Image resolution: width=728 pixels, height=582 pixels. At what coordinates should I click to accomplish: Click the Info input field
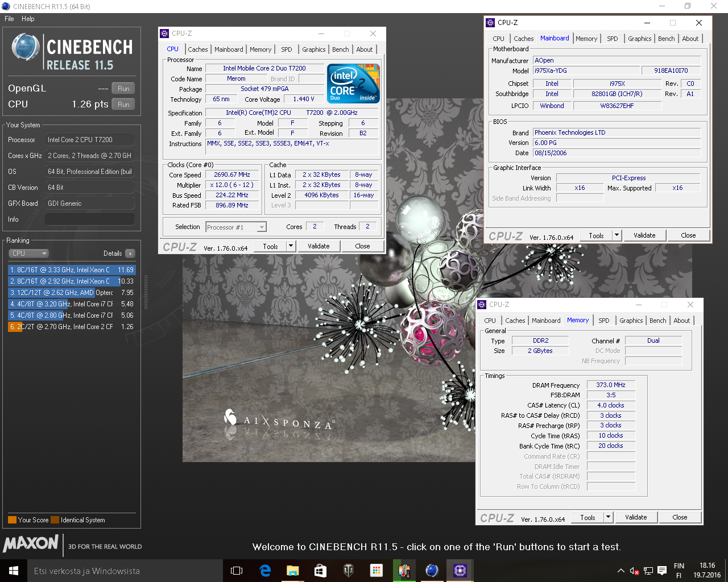[x=90, y=219]
